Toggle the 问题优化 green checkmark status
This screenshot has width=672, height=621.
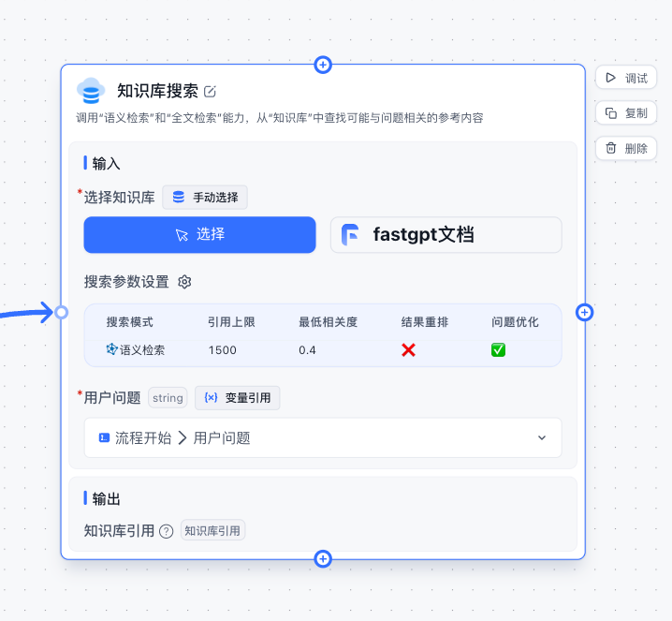[499, 350]
